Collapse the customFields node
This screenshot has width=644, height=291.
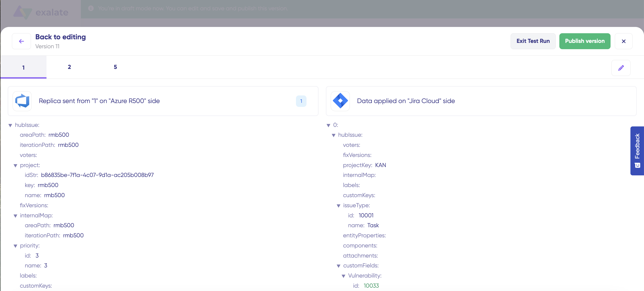(x=338, y=266)
